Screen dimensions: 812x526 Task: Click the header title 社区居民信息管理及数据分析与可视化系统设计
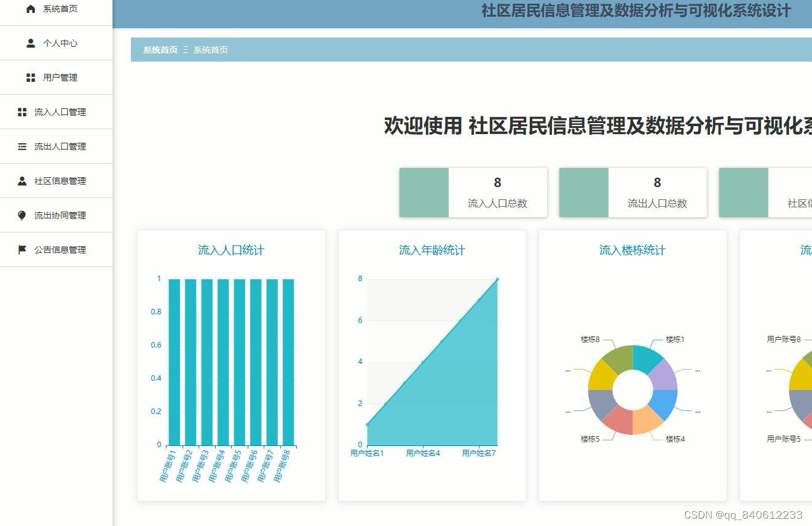pyautogui.click(x=636, y=11)
